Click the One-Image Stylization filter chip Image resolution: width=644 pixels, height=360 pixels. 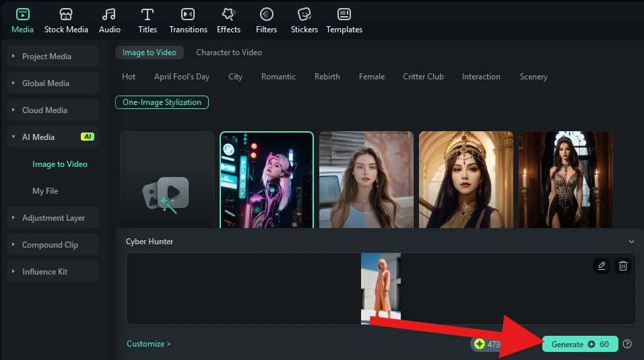[x=162, y=102]
